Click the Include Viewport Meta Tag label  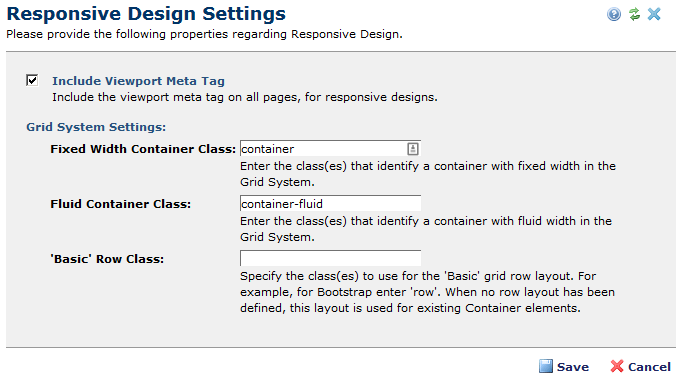click(x=138, y=81)
